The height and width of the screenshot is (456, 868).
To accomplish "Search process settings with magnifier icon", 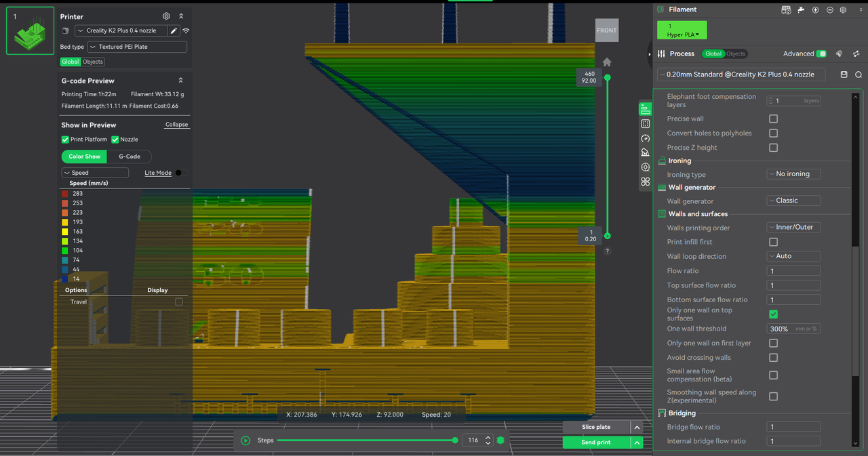I will [x=858, y=75].
